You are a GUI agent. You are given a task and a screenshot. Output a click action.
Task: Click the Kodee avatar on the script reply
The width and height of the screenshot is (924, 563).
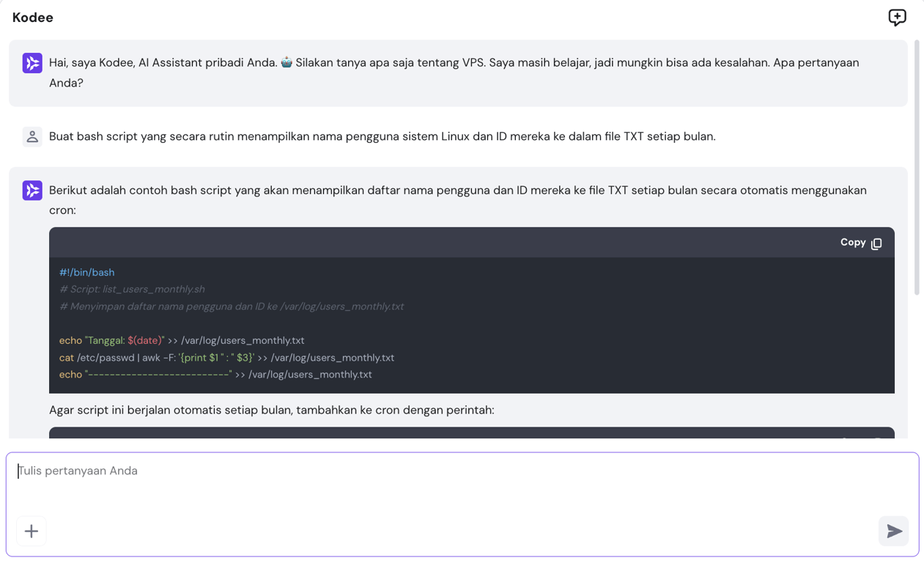click(32, 190)
